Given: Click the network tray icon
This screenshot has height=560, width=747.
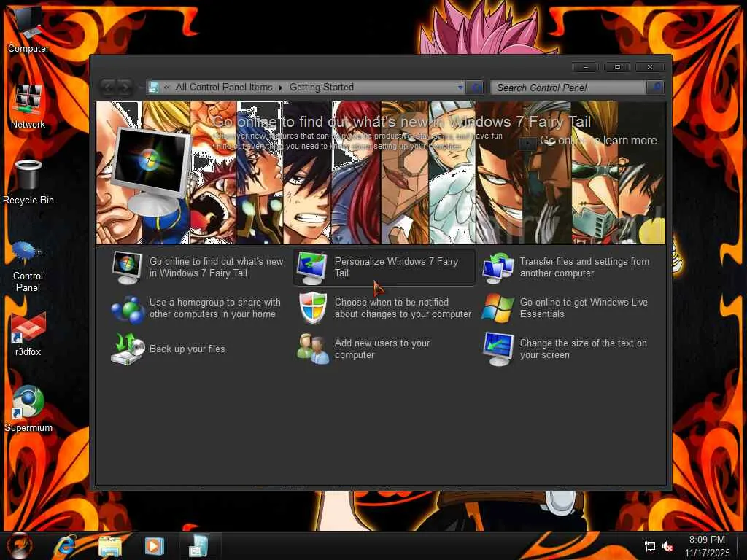Looking at the screenshot, I should pyautogui.click(x=650, y=547).
